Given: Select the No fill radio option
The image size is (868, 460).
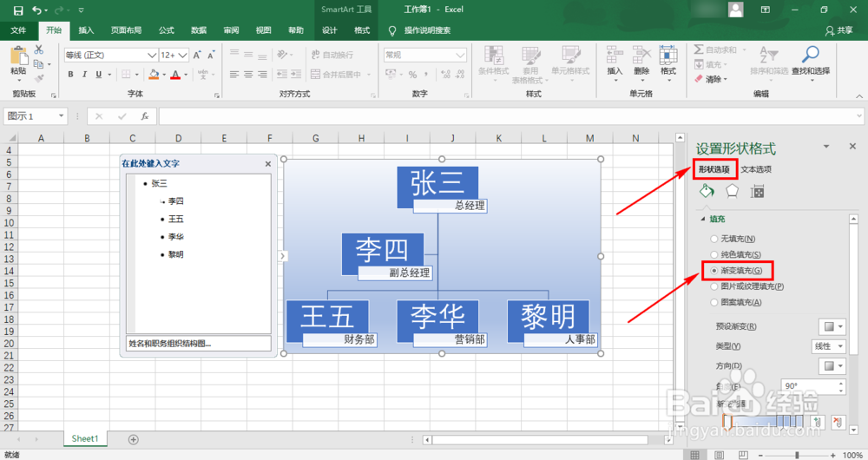Looking at the screenshot, I should pos(714,240).
